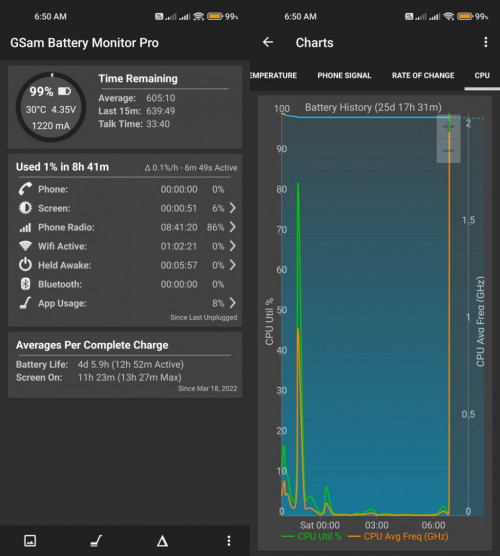Tap Battery Life 4d 5.9h value
The height and width of the screenshot is (556, 500).
pyautogui.click(x=130, y=365)
